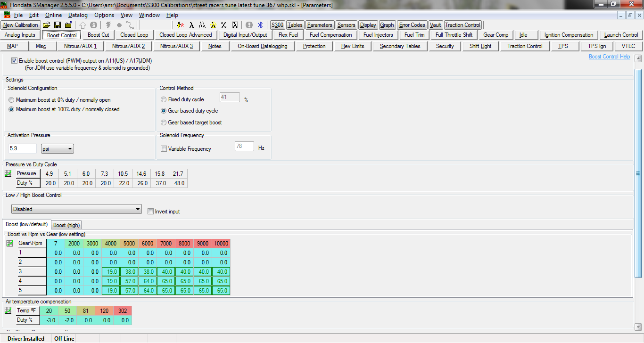The height and width of the screenshot is (343, 644).
Task: Click the vertical scrollbar down arrow
Action: 638,326
